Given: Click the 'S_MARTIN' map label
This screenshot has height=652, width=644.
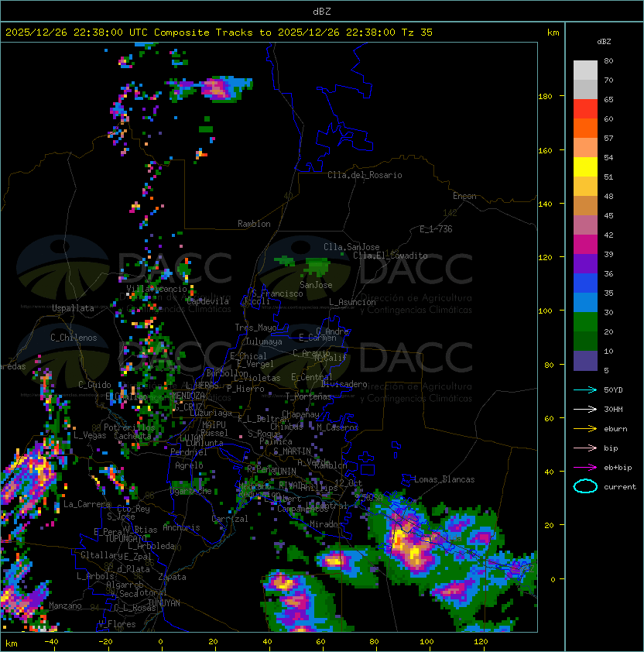Looking at the screenshot, I should (x=293, y=451).
